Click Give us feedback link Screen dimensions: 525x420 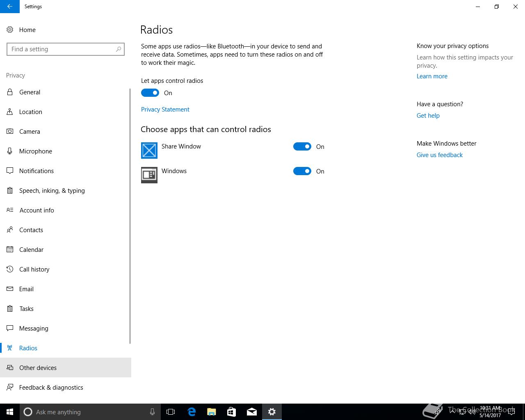[440, 155]
